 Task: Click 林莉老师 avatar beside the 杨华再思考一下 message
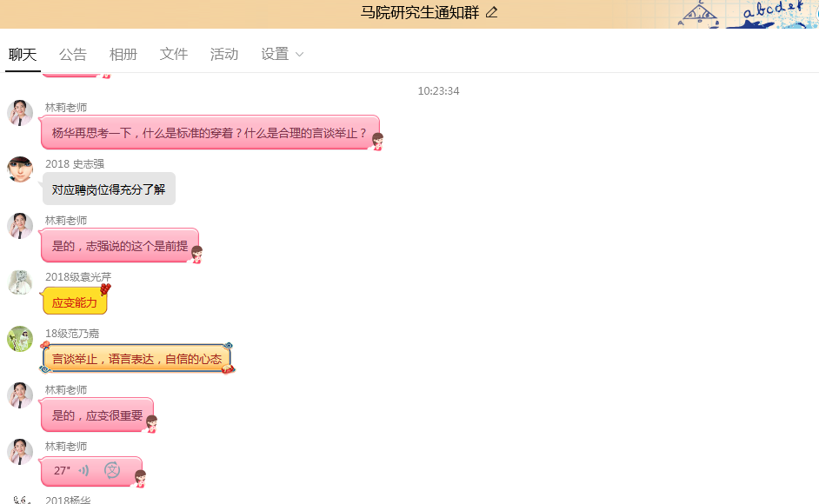click(20, 113)
